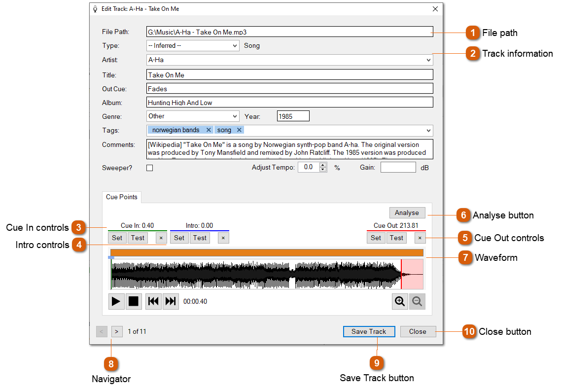Remove the 'song' tag

(x=240, y=130)
